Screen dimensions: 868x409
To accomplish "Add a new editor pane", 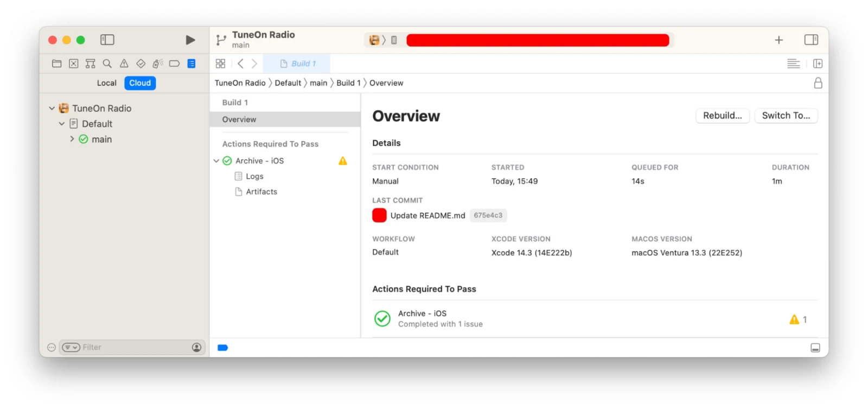I will pos(818,64).
